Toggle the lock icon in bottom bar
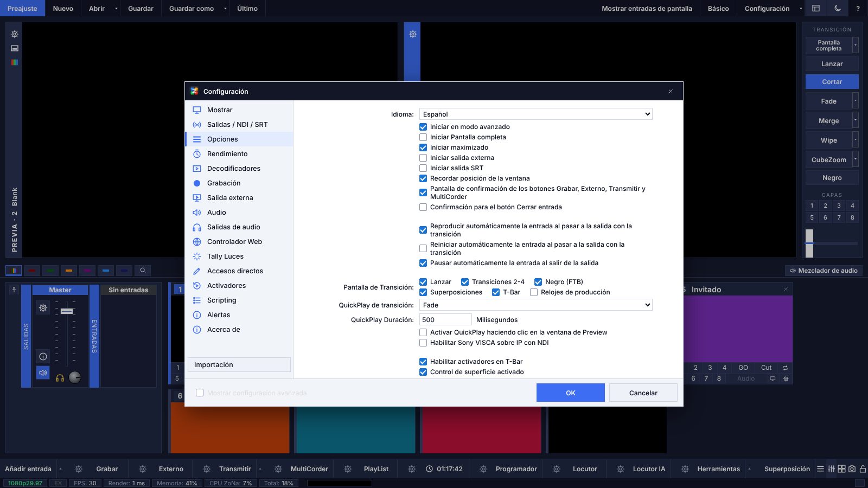 click(863, 469)
